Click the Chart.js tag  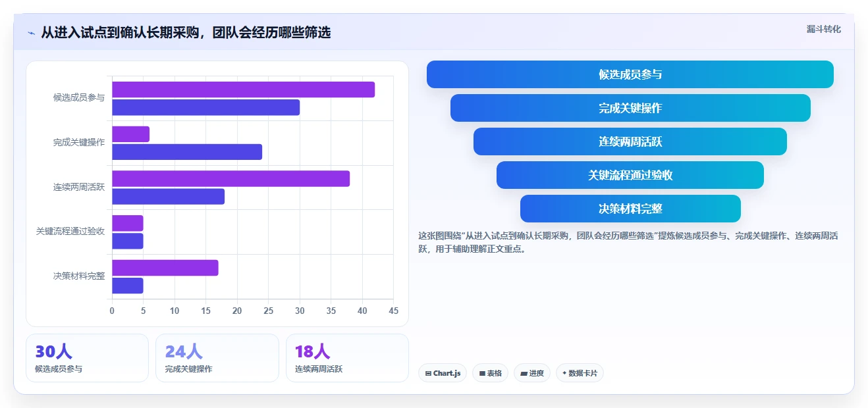pyautogui.click(x=443, y=373)
